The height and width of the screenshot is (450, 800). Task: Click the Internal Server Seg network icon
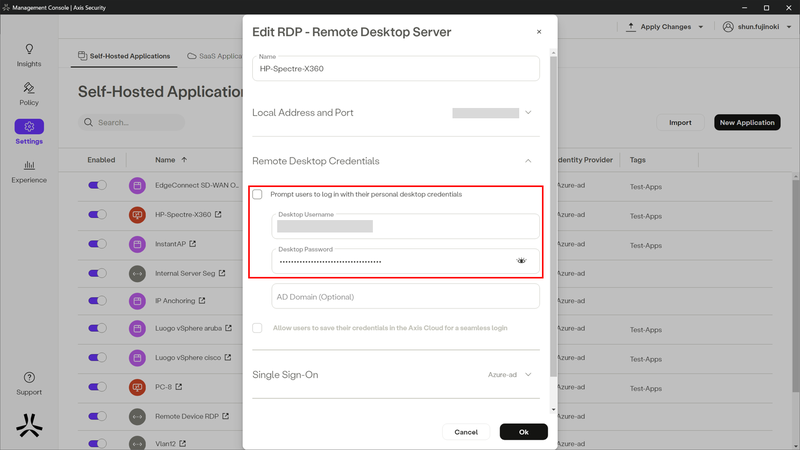137,273
